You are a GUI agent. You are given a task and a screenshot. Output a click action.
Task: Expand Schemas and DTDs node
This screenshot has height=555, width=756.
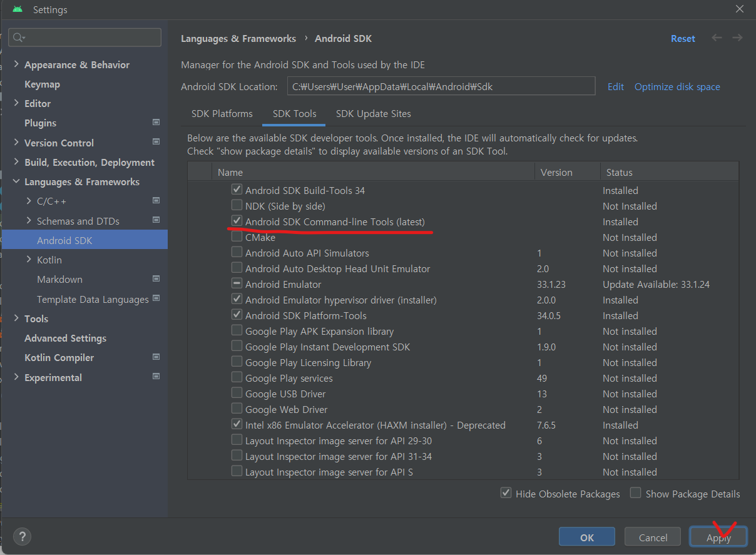click(x=29, y=221)
